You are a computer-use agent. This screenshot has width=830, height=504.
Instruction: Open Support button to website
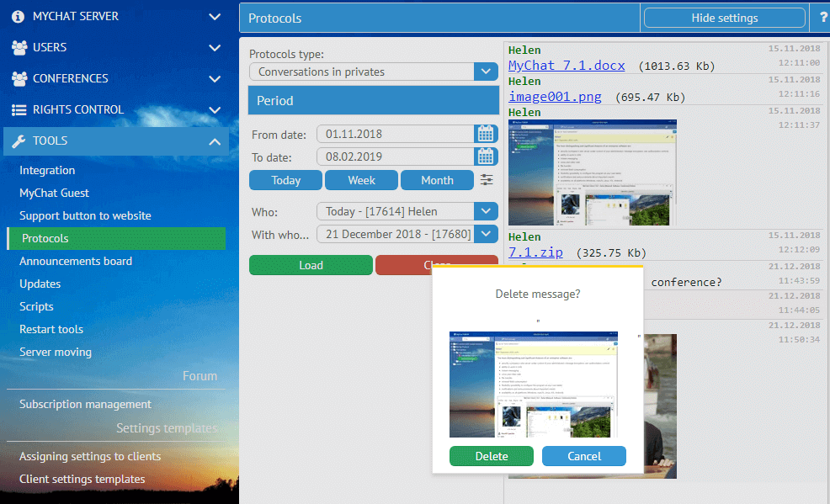[85, 215]
